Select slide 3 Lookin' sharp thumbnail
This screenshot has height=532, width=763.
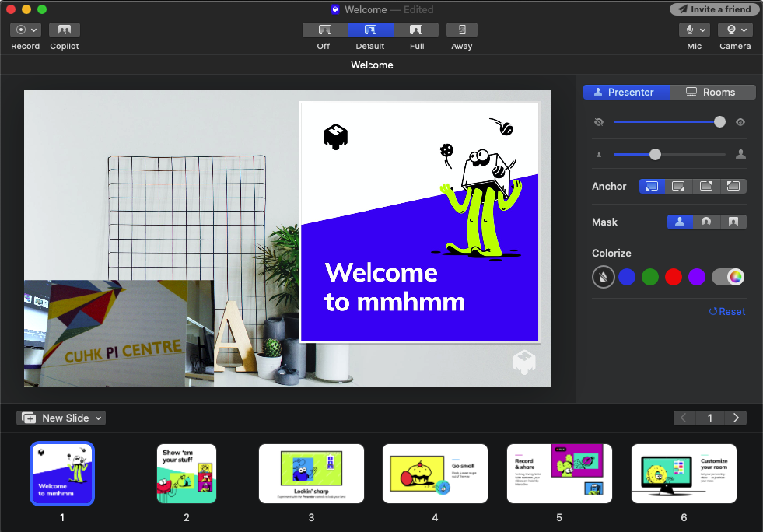click(311, 474)
